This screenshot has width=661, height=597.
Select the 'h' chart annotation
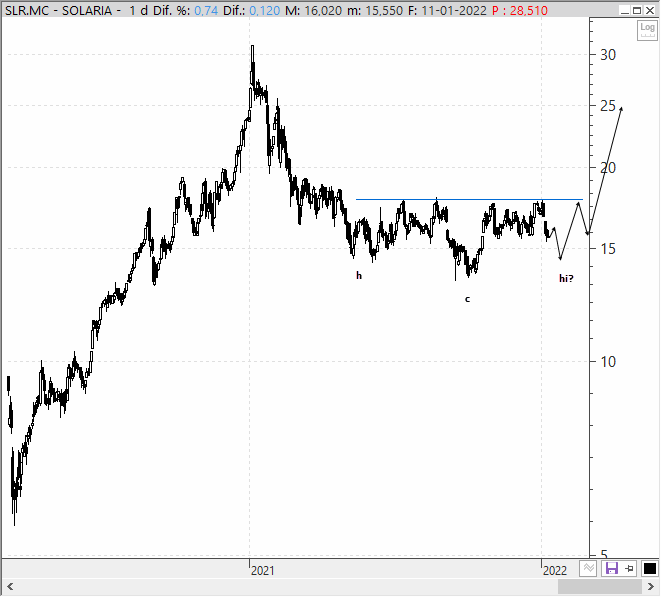pos(359,276)
